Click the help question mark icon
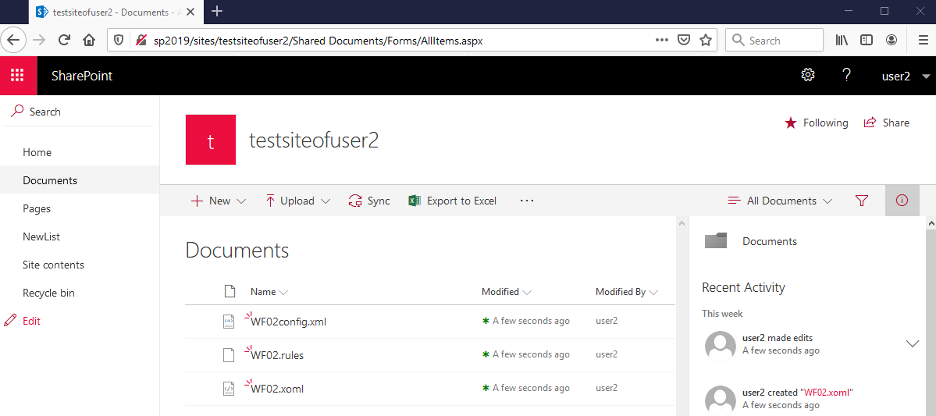 [x=846, y=76]
